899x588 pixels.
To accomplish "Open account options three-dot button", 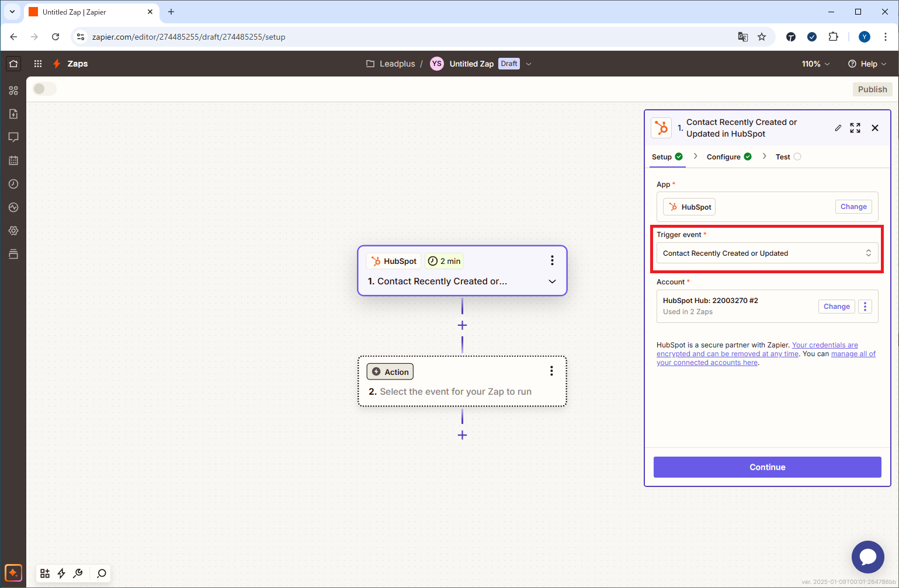I will (x=865, y=307).
